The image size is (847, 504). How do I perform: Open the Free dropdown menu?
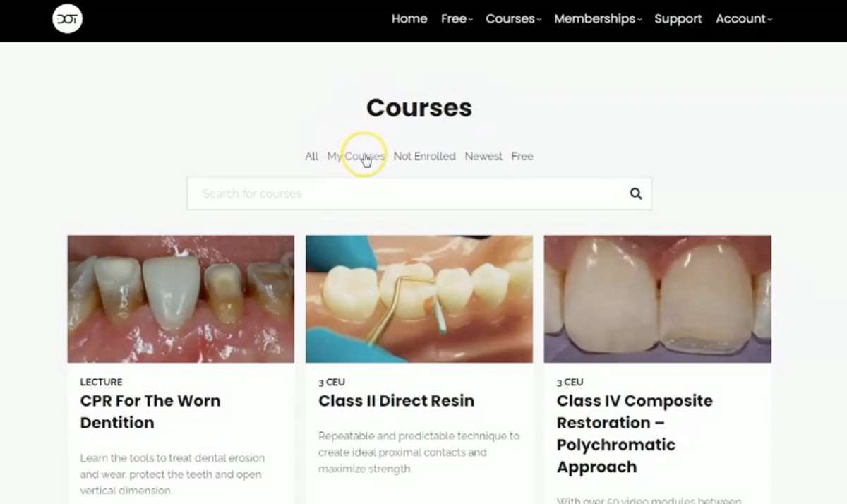(457, 19)
